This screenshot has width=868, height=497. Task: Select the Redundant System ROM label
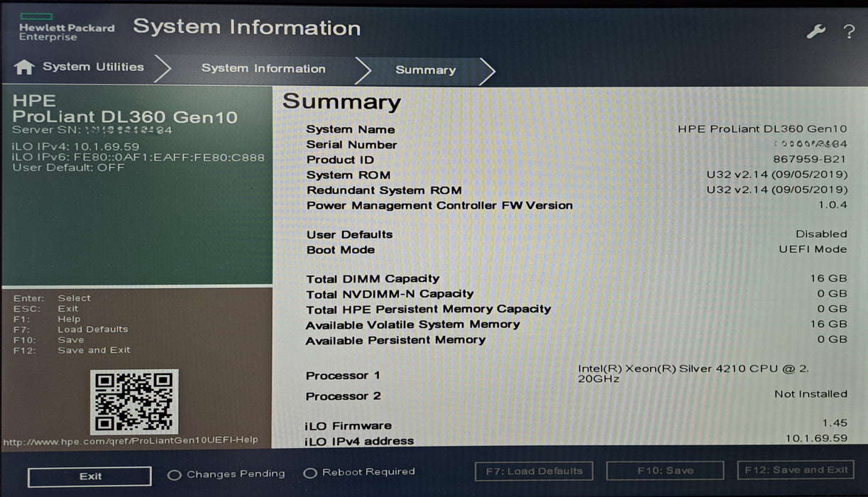point(384,190)
